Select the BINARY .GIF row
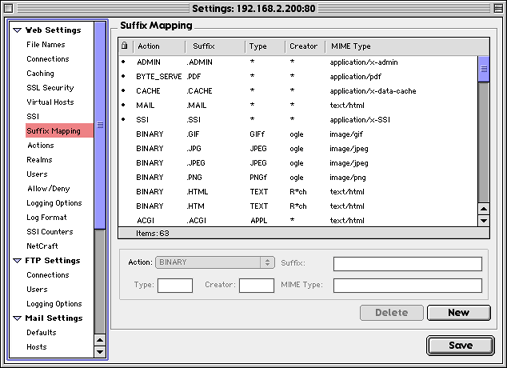 tap(298, 134)
